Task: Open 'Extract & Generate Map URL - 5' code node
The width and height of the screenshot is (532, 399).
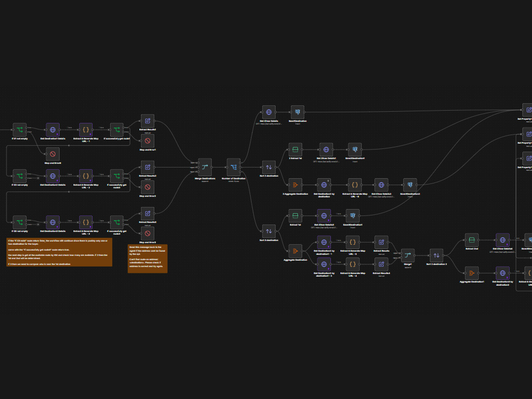Action: (x=353, y=242)
